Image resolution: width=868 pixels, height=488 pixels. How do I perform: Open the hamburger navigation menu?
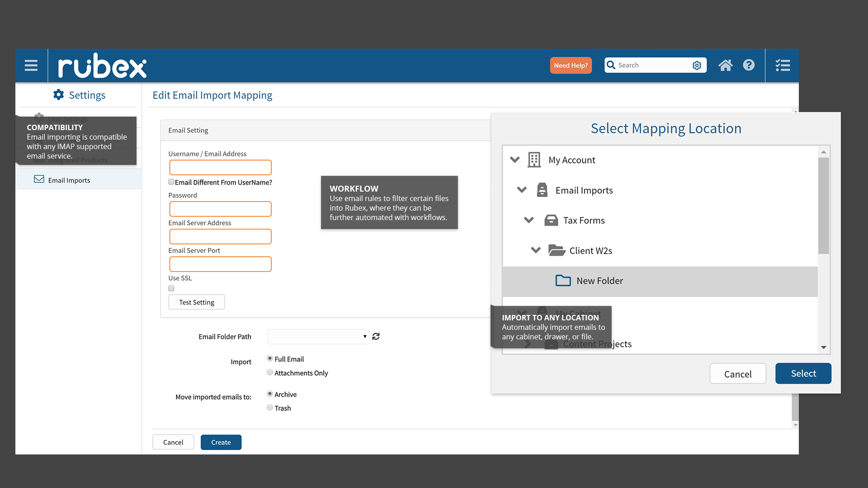point(31,66)
